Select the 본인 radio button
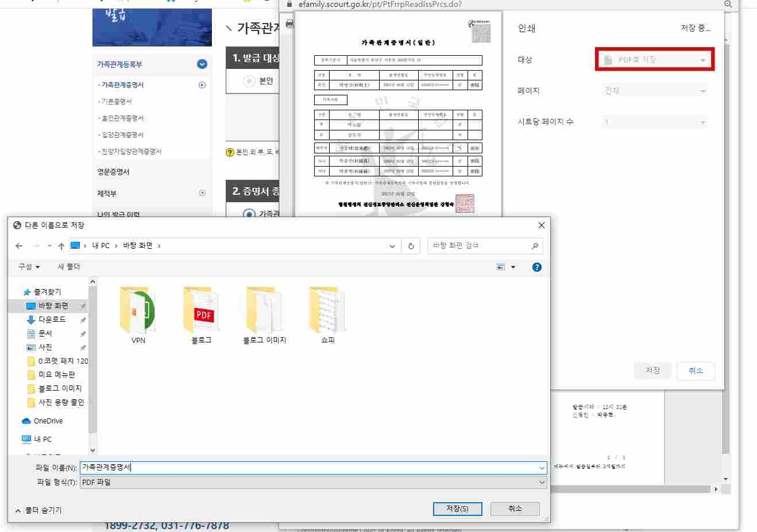The image size is (757, 532). tap(248, 80)
